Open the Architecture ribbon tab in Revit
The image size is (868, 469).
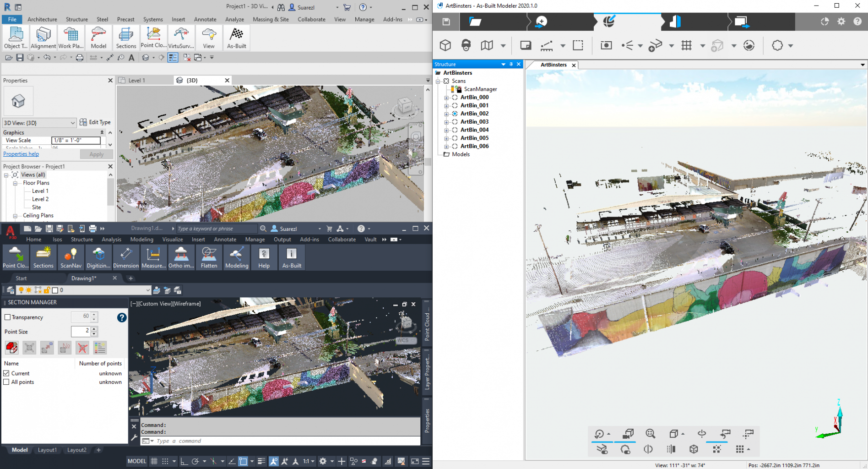tap(42, 19)
